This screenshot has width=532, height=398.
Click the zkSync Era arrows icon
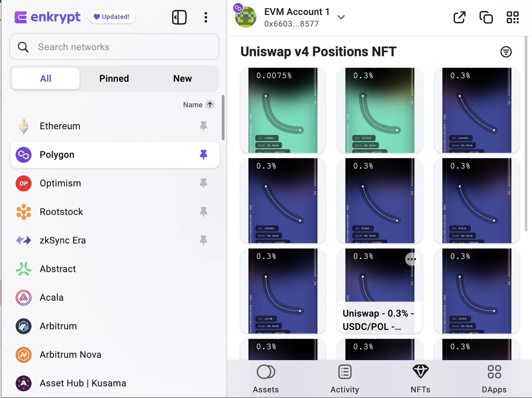coord(24,240)
